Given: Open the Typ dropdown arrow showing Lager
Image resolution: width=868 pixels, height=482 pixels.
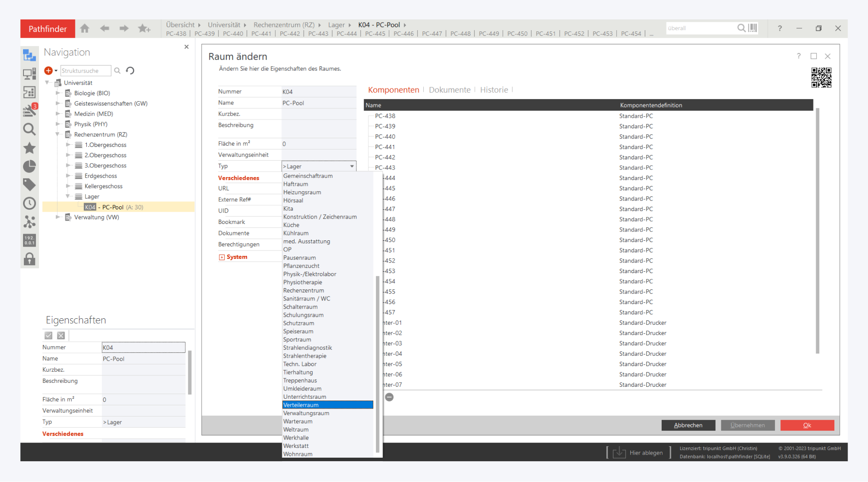Looking at the screenshot, I should (352, 166).
